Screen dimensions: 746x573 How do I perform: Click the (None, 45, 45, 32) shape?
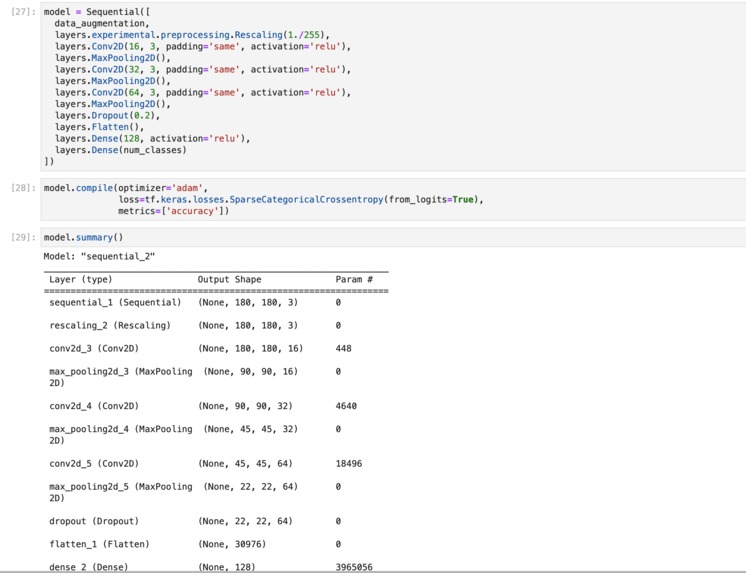pyautogui.click(x=250, y=429)
